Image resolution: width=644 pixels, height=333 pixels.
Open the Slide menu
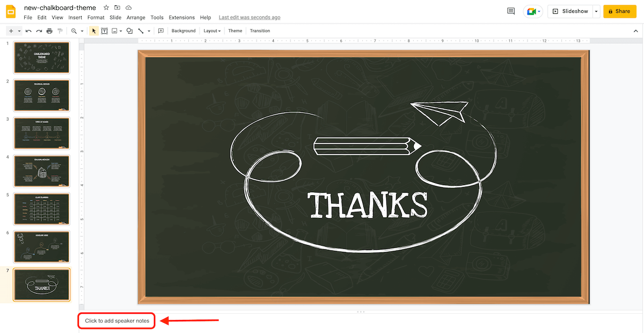pyautogui.click(x=115, y=18)
